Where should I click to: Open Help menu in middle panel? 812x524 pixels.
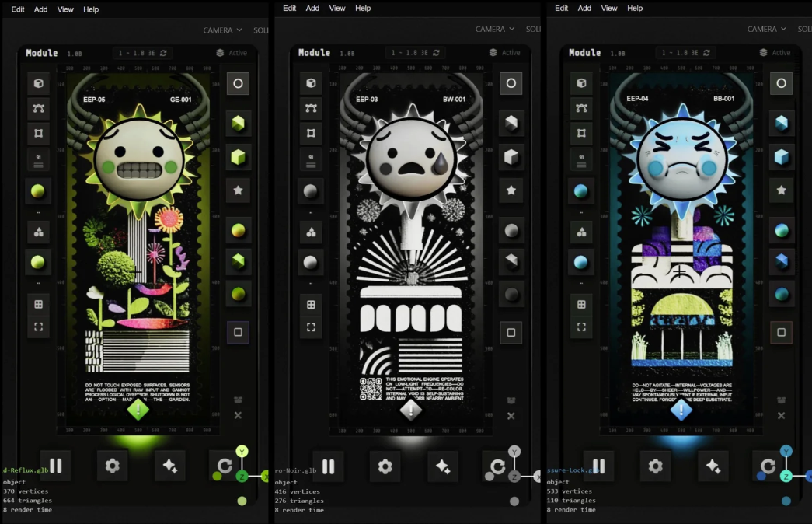pyautogui.click(x=363, y=9)
